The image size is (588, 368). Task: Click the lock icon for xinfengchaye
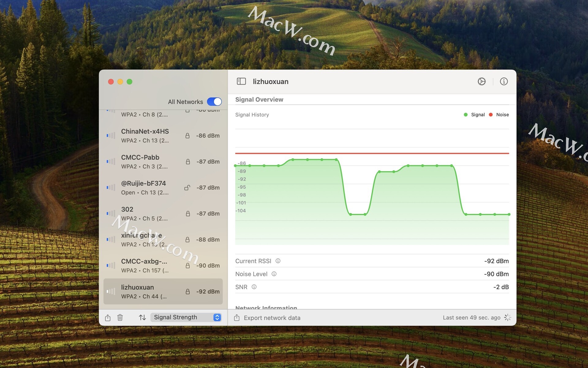pyautogui.click(x=187, y=240)
